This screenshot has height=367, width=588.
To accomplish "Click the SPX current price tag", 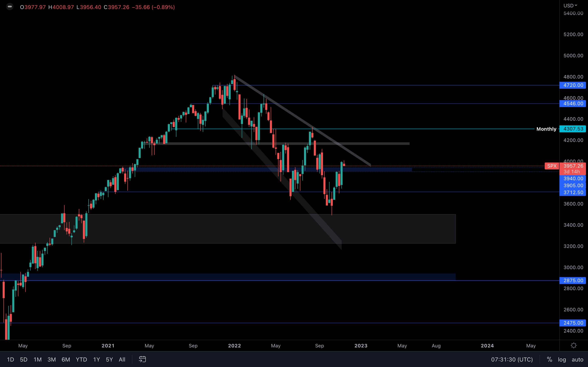I will tap(551, 166).
